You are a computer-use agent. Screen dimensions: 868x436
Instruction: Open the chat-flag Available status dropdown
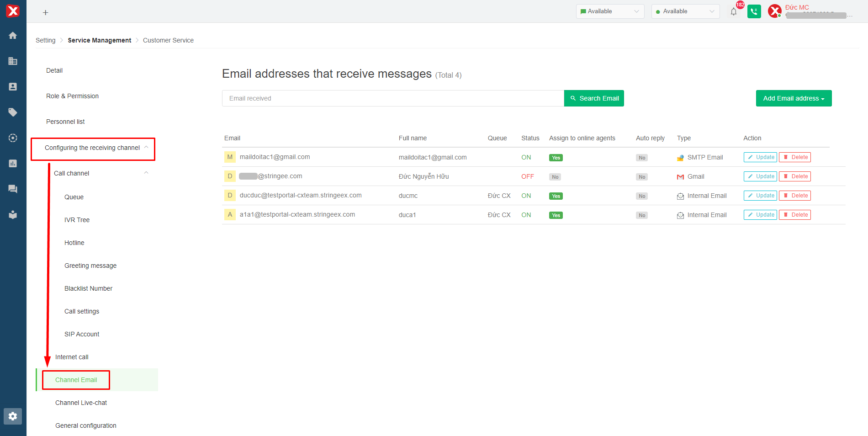click(610, 11)
